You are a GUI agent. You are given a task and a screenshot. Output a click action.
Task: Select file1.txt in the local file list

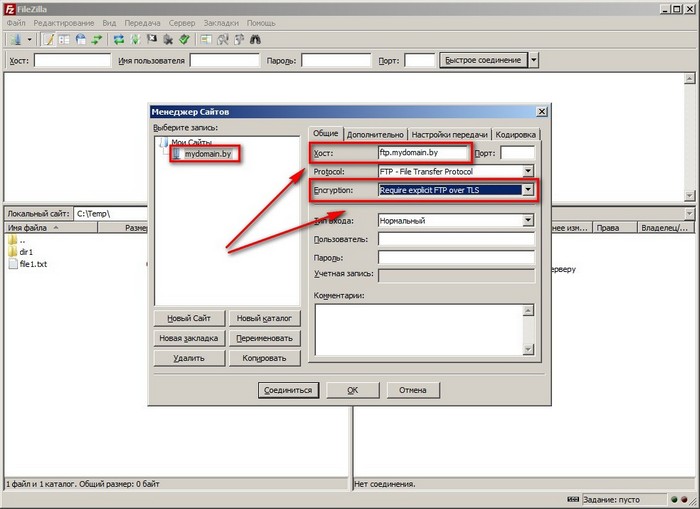(x=28, y=264)
